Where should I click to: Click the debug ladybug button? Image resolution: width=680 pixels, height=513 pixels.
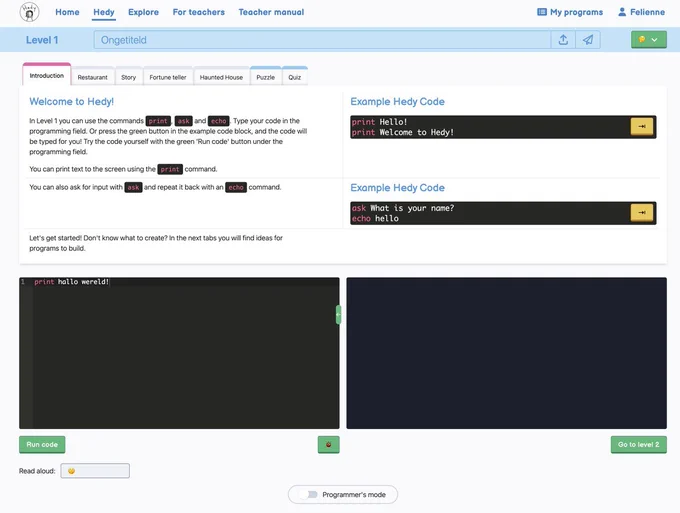click(x=328, y=444)
